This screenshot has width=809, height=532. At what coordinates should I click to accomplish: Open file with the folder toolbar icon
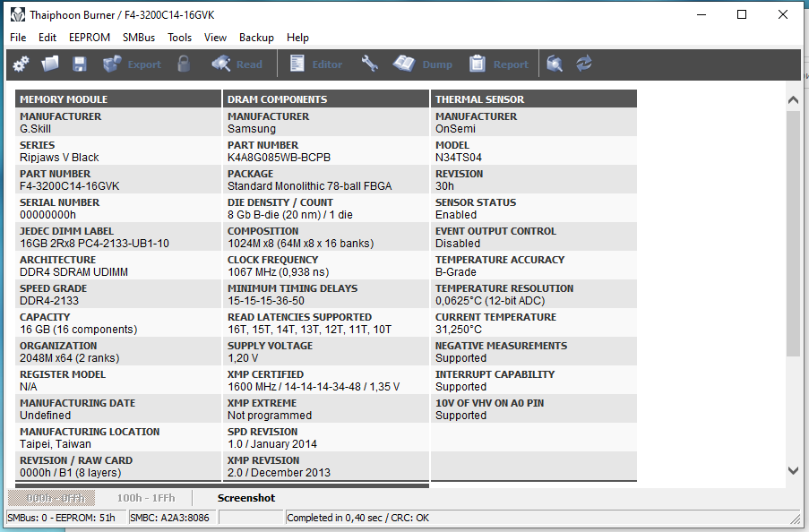[50, 64]
